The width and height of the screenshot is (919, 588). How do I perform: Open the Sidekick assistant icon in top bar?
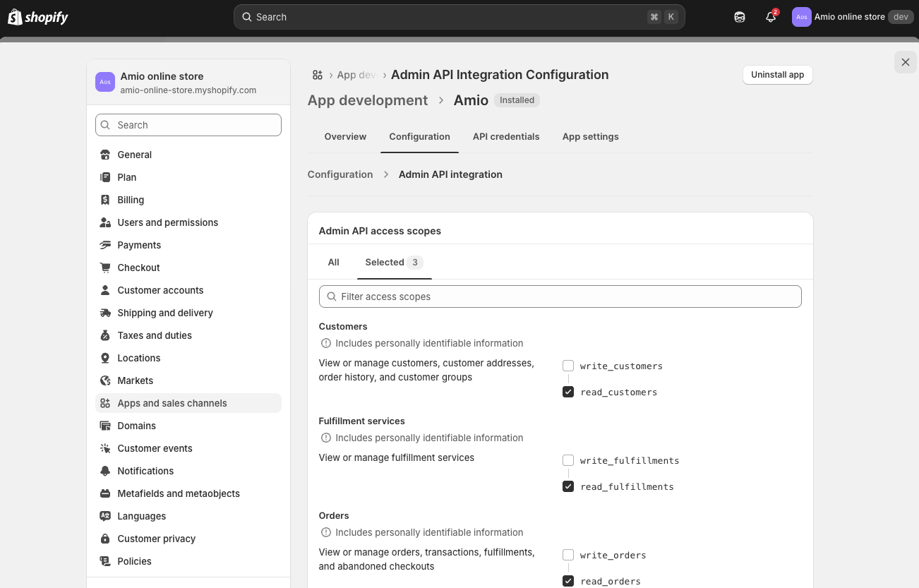(x=740, y=17)
